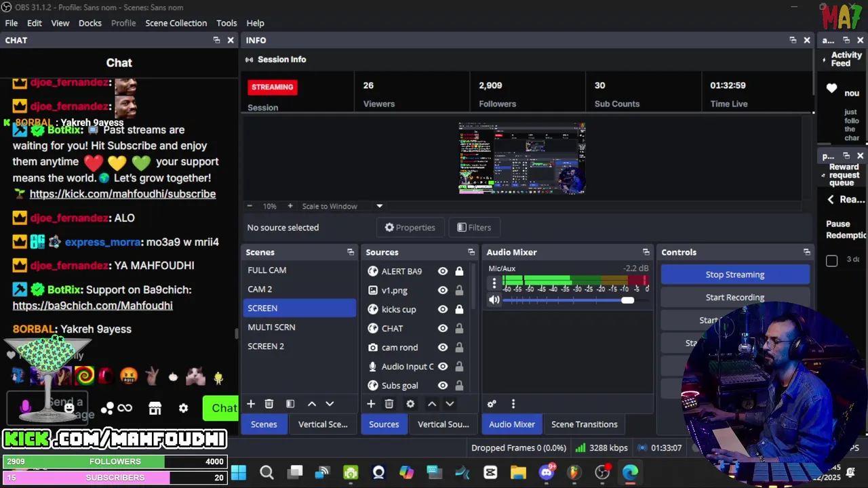Open source Properties button

tap(410, 227)
